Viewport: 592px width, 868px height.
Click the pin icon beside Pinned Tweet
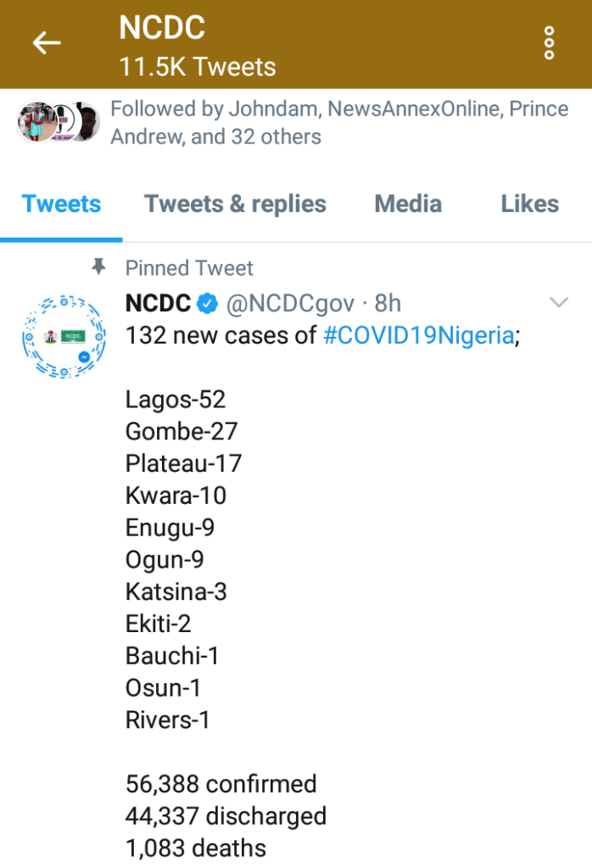[x=99, y=267]
